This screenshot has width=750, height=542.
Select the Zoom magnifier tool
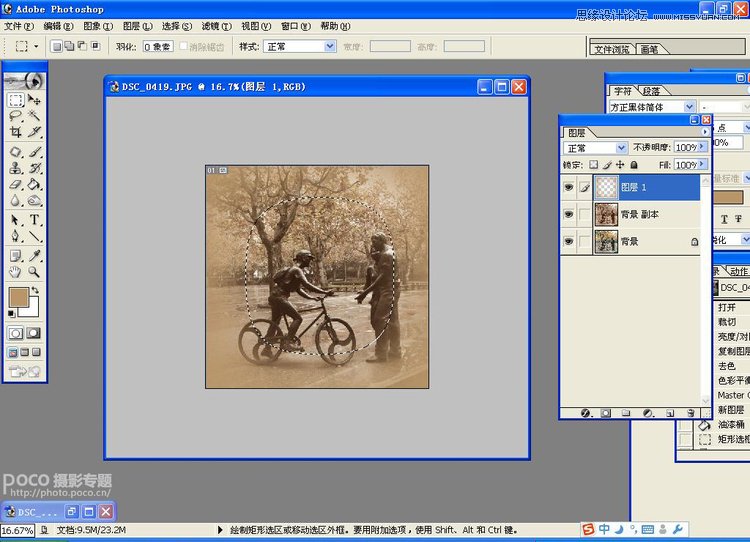(34, 272)
